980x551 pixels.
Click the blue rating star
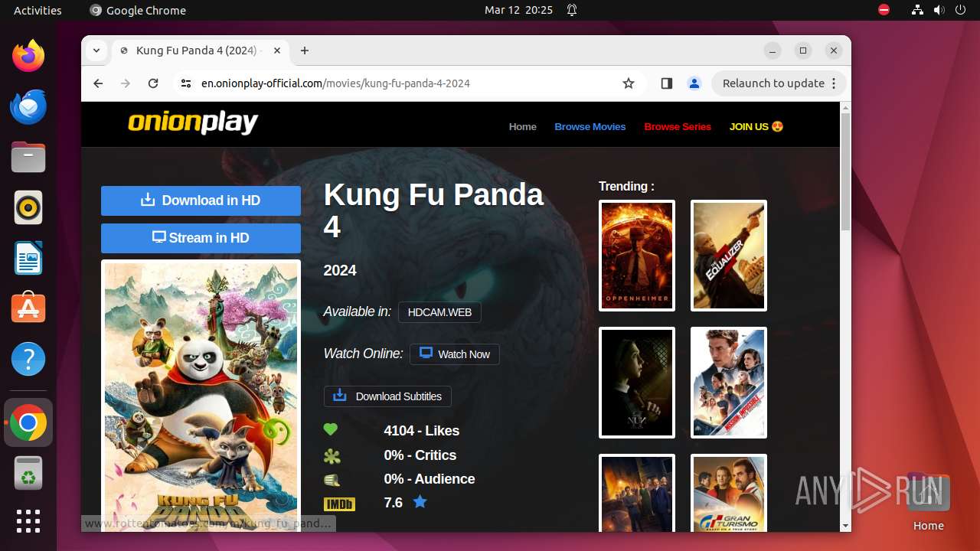pyautogui.click(x=420, y=502)
